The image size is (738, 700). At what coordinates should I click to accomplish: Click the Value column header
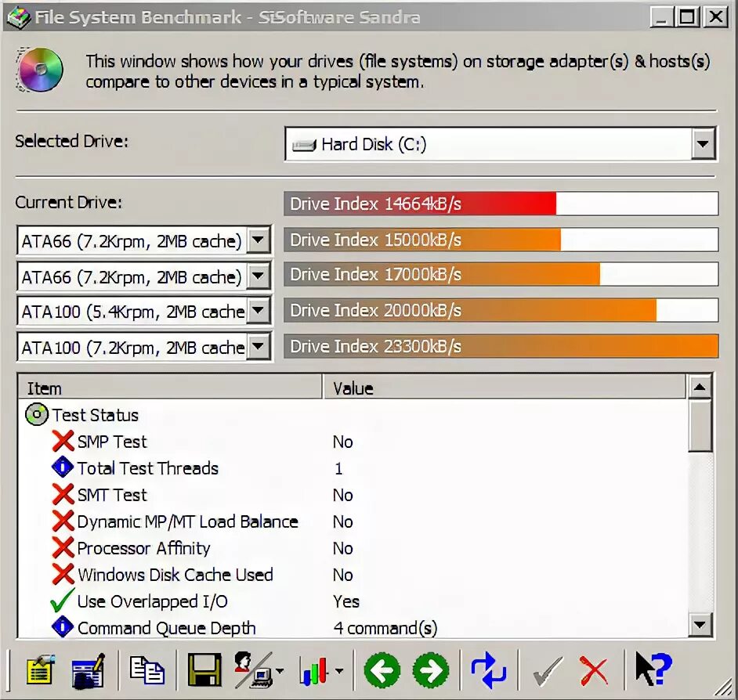click(x=505, y=388)
